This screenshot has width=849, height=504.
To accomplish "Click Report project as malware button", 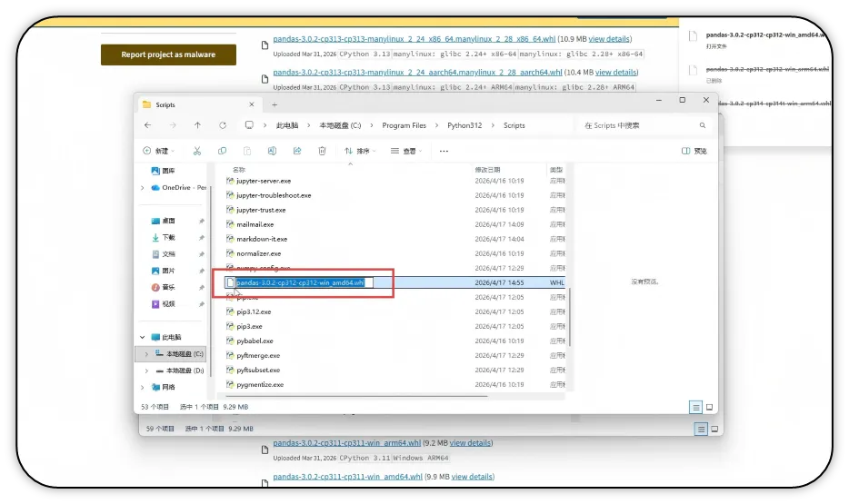I will tap(168, 54).
